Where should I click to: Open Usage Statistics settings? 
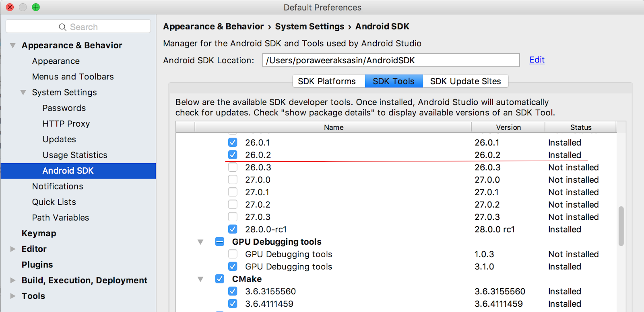coord(75,155)
